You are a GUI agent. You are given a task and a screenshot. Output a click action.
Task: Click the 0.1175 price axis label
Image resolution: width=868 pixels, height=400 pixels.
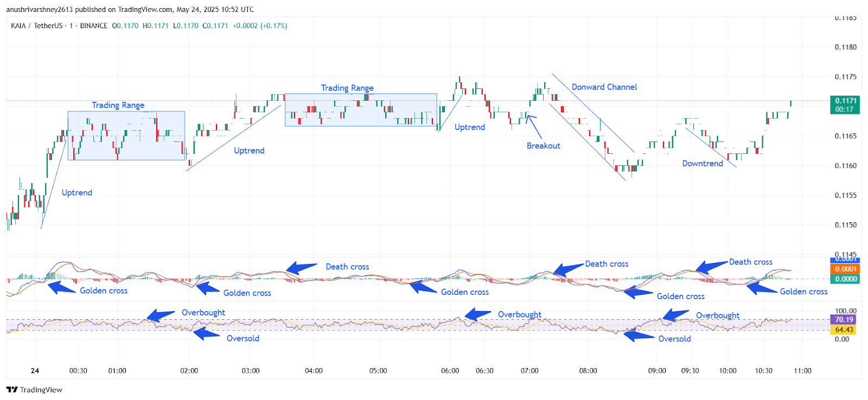pyautogui.click(x=845, y=76)
